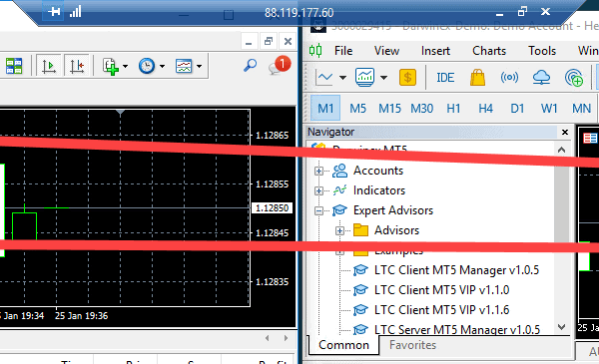Toggle chart auto scroll in the left window
The height and width of the screenshot is (364, 599).
49,67
